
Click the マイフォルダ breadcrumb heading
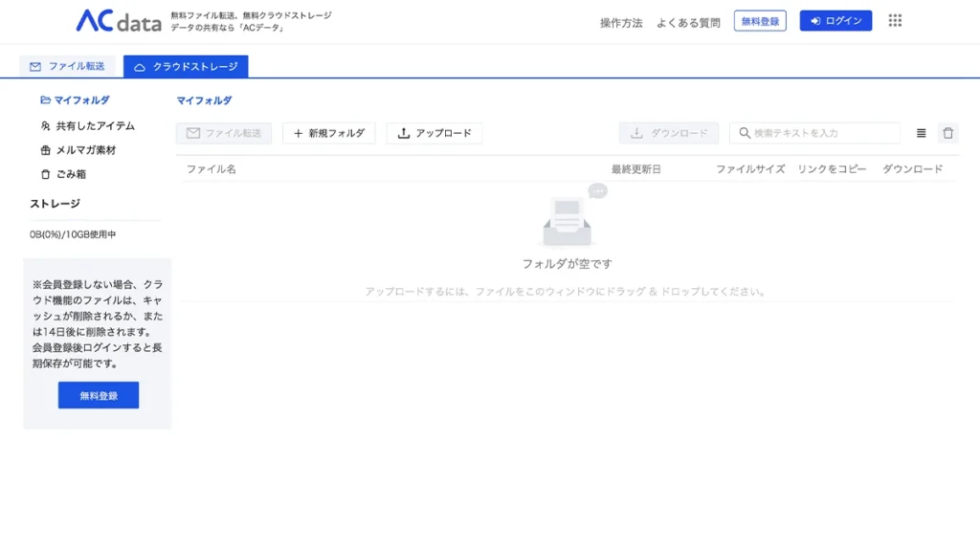point(204,99)
